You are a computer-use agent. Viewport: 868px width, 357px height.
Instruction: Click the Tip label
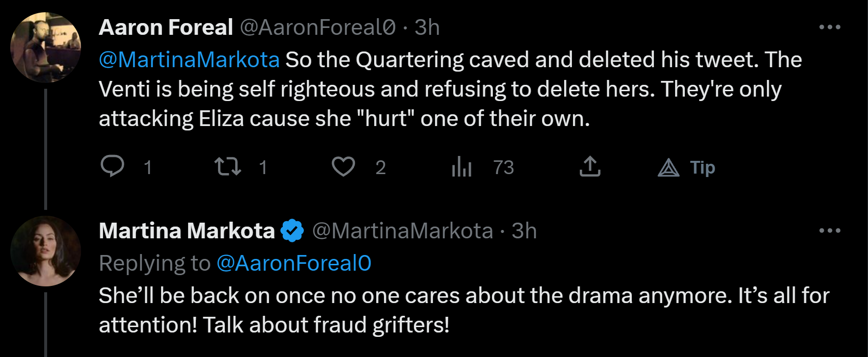(703, 168)
